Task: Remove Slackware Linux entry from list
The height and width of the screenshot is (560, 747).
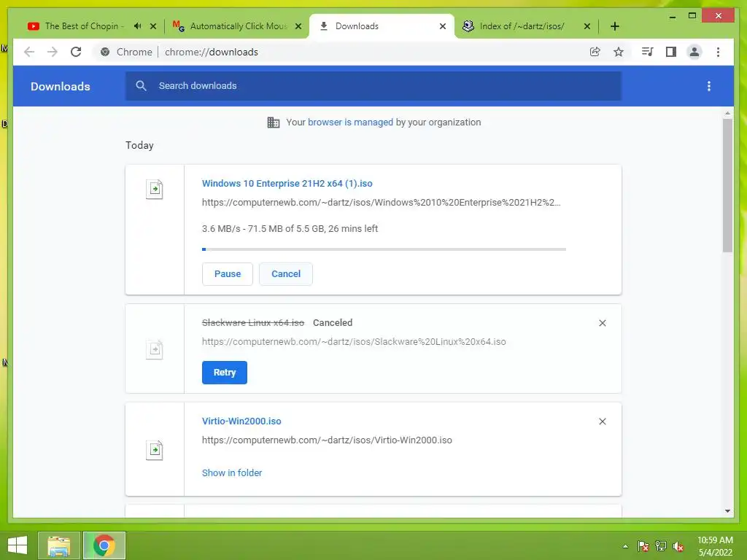Action: (x=602, y=323)
